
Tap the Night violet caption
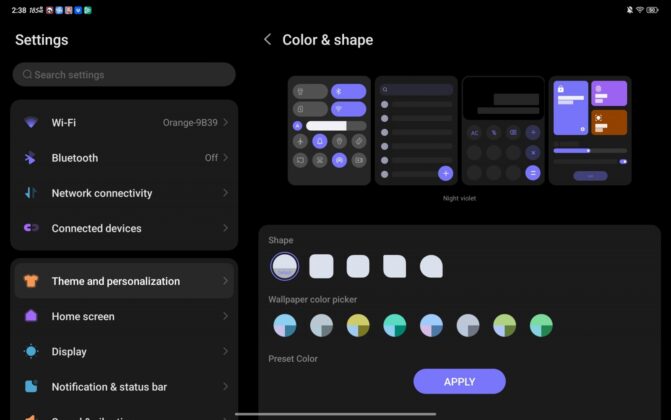459,198
